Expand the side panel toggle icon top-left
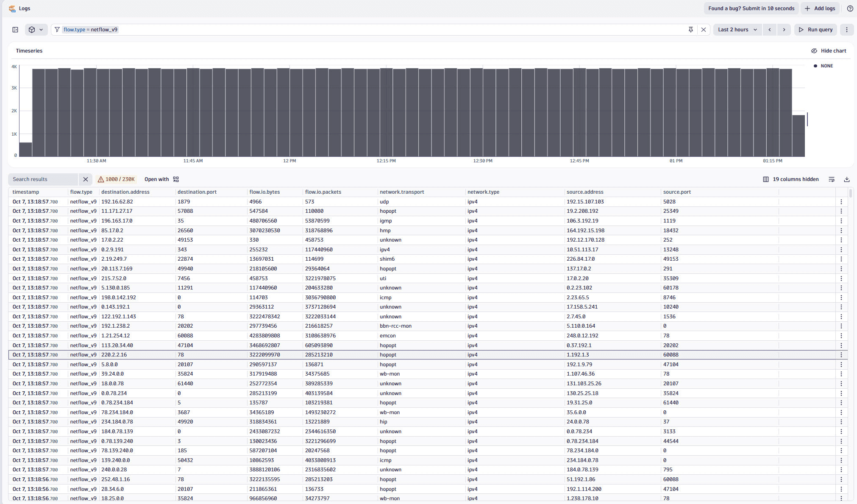Image resolution: width=857 pixels, height=504 pixels. click(x=15, y=29)
